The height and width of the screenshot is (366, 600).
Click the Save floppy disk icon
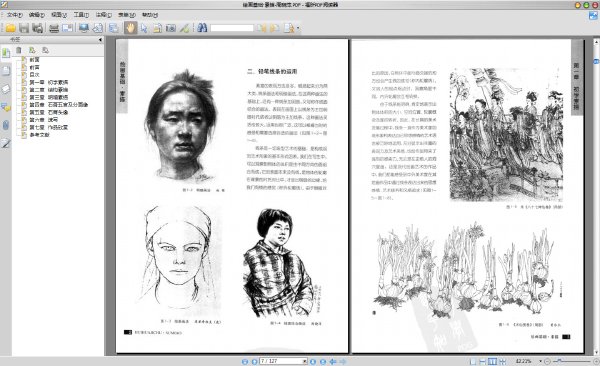tap(24, 28)
